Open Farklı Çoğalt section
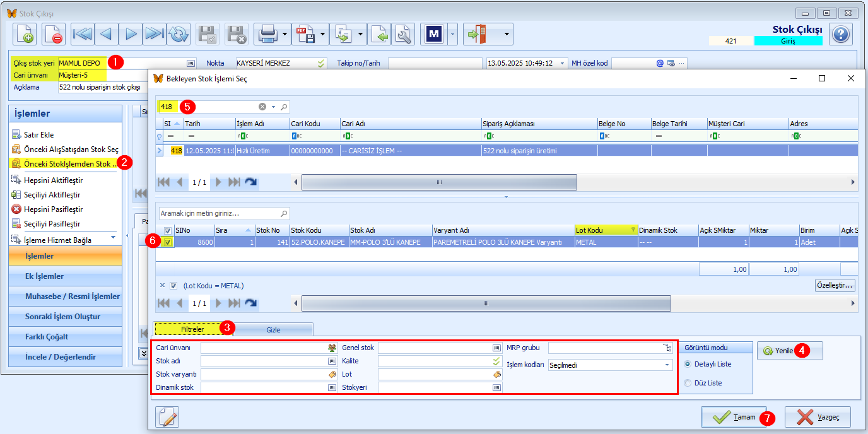 65,337
